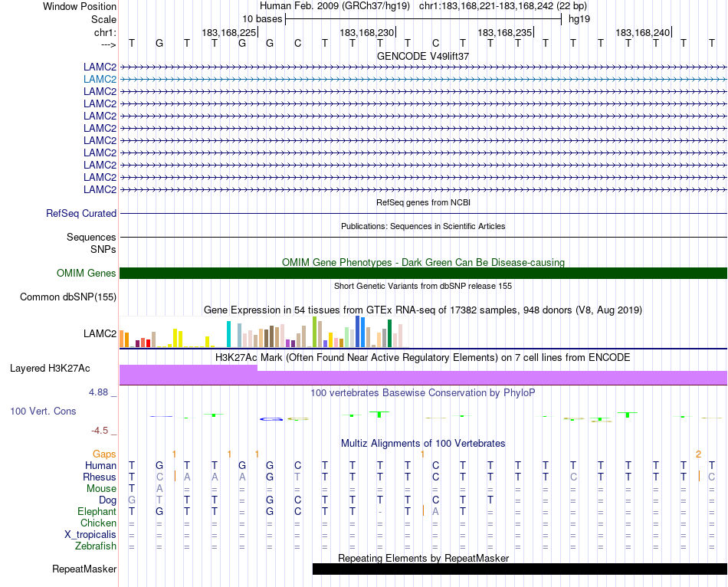Select the Dog alignment row label

point(107,500)
